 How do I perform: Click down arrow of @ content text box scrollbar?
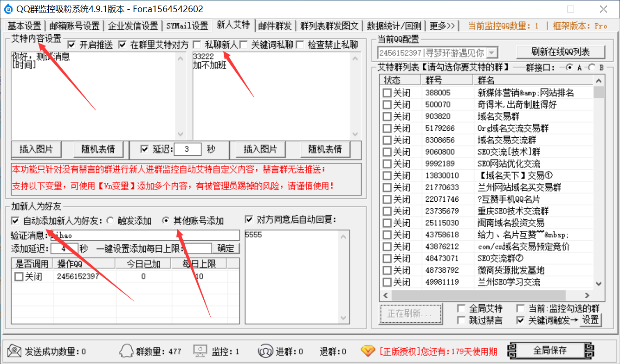pyautogui.click(x=180, y=134)
